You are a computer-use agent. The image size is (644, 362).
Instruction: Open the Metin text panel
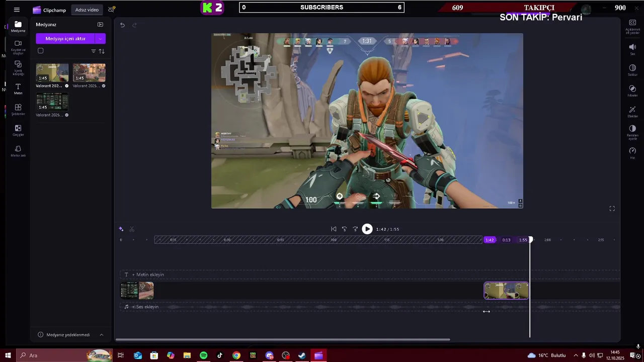18,89
